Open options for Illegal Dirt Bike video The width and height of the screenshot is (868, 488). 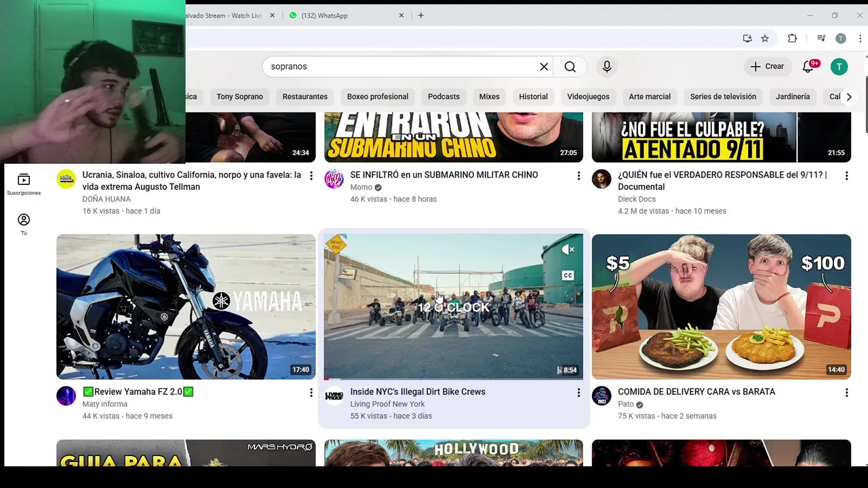578,393
